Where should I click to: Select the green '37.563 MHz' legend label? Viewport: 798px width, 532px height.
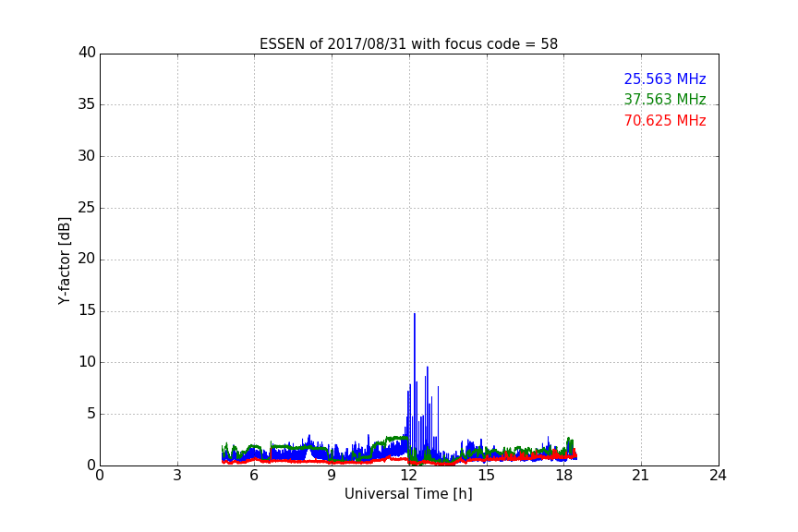665,99
